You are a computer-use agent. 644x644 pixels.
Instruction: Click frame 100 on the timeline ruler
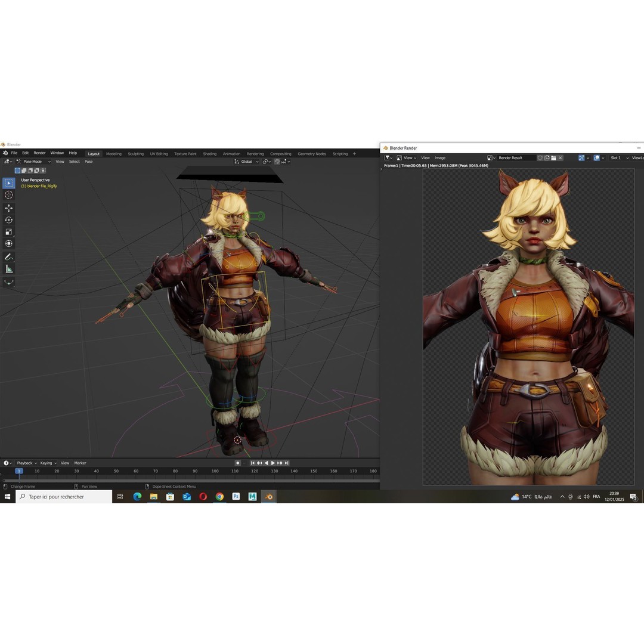click(215, 471)
